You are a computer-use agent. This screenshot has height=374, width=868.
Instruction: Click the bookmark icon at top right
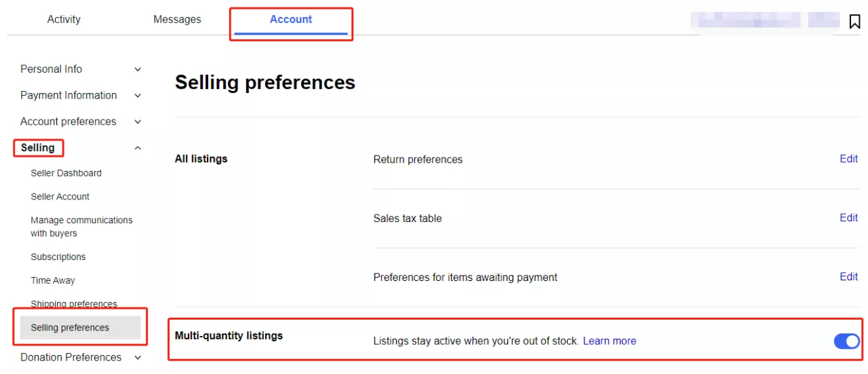(854, 22)
